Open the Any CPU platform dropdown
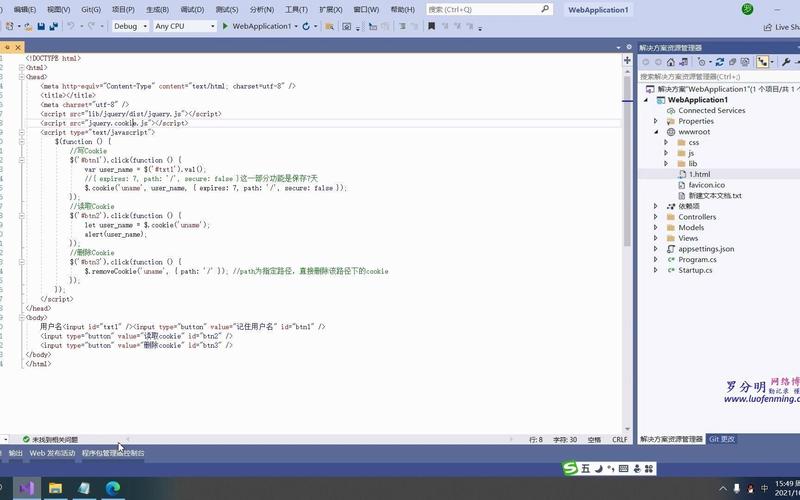Screen dimensions: 800x500 point(184,26)
